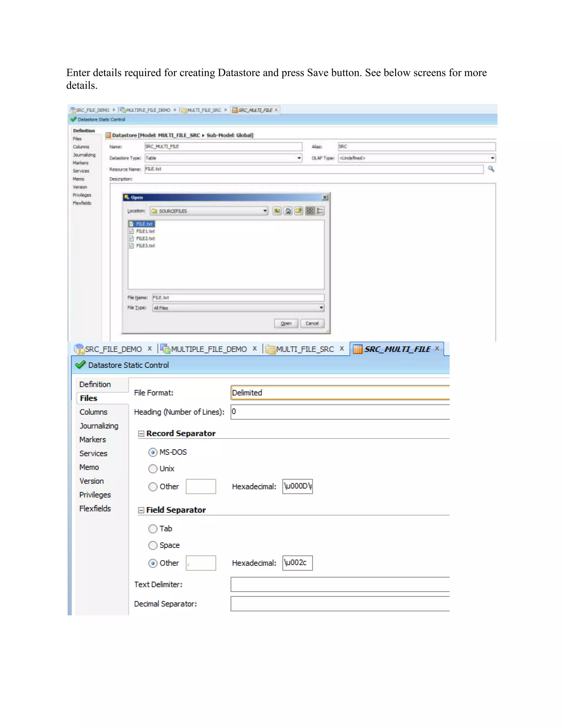Open the OLAP Type dropdown

(x=492, y=158)
